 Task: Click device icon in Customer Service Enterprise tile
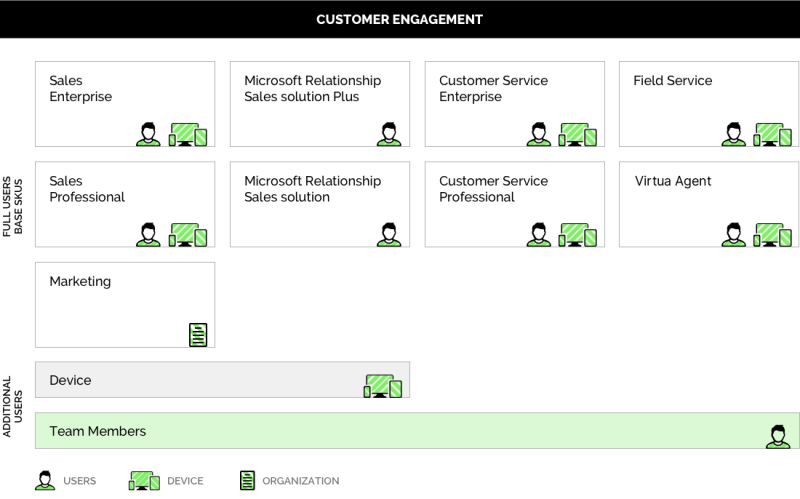coord(578,135)
